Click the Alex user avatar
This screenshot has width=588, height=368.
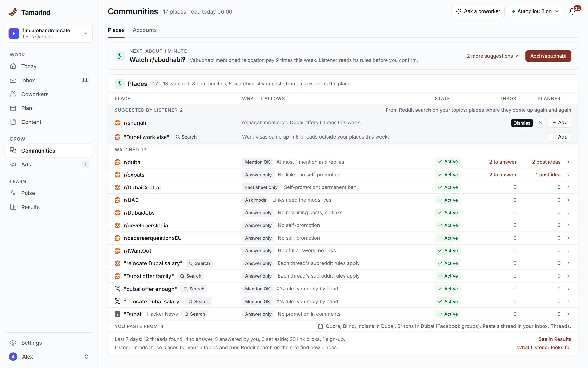click(x=13, y=356)
